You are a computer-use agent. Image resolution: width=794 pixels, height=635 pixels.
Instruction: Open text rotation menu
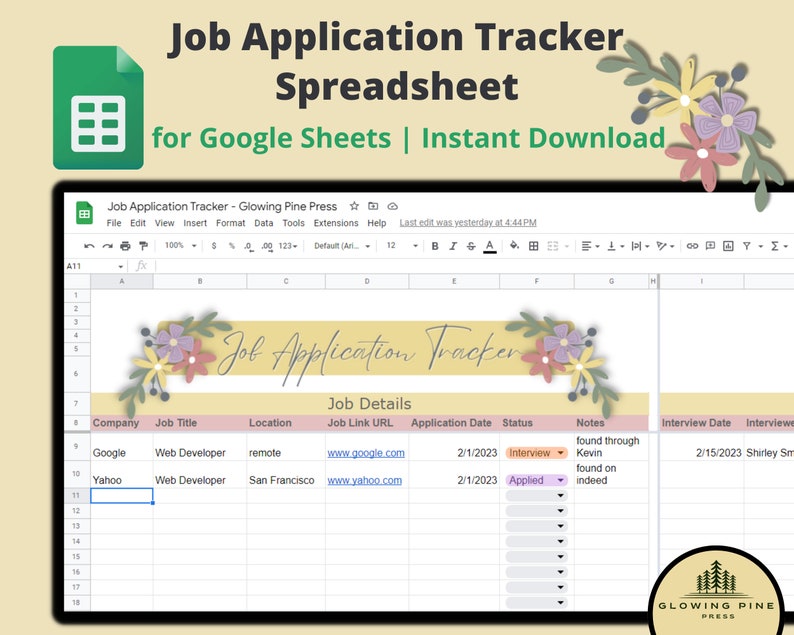pos(665,246)
